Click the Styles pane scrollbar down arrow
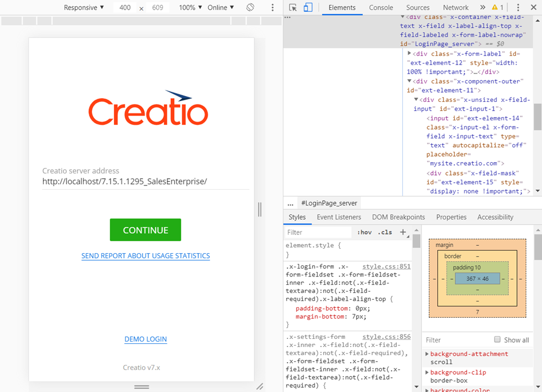Viewport: 542px width, 392px height. [416, 387]
